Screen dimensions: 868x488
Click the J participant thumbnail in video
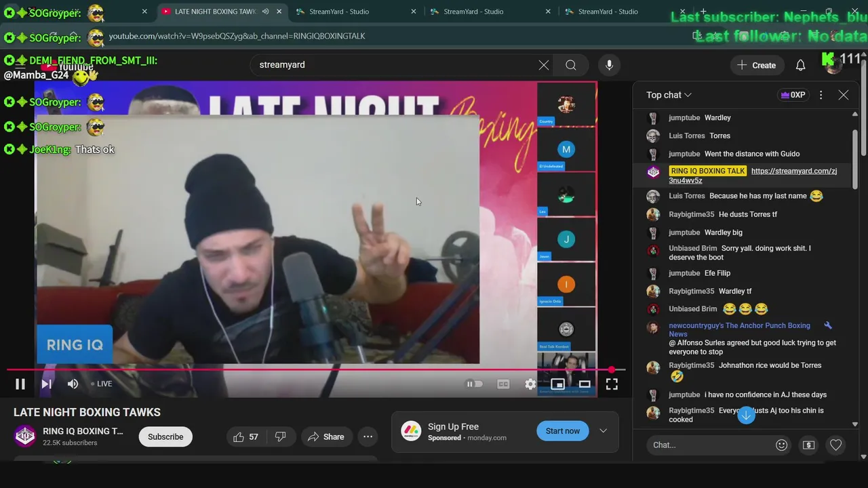(x=566, y=239)
